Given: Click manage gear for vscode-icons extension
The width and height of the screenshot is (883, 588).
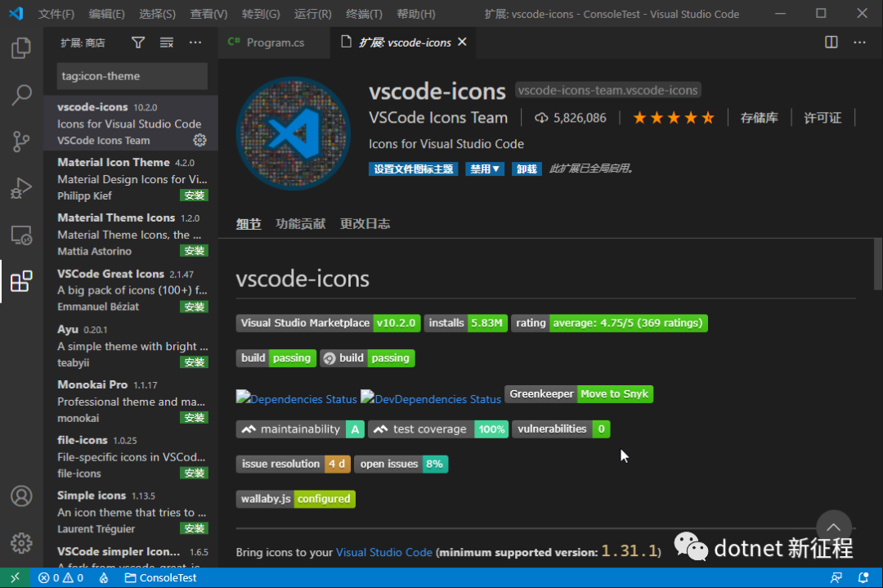Looking at the screenshot, I should click(x=200, y=140).
